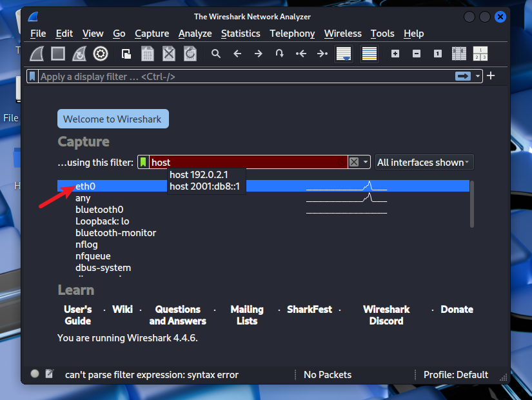This screenshot has width=532, height=400.
Task: Select the any interface
Action: point(263,198)
